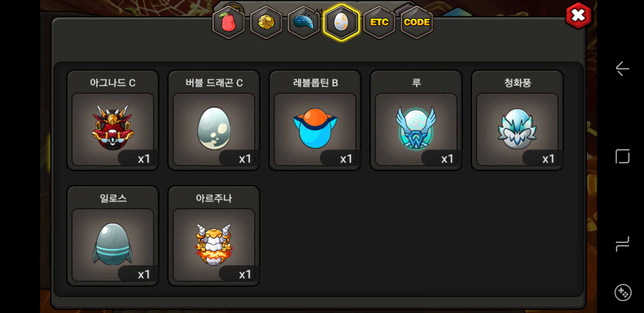Open the ETC tab
644x313 pixels.
379,23
